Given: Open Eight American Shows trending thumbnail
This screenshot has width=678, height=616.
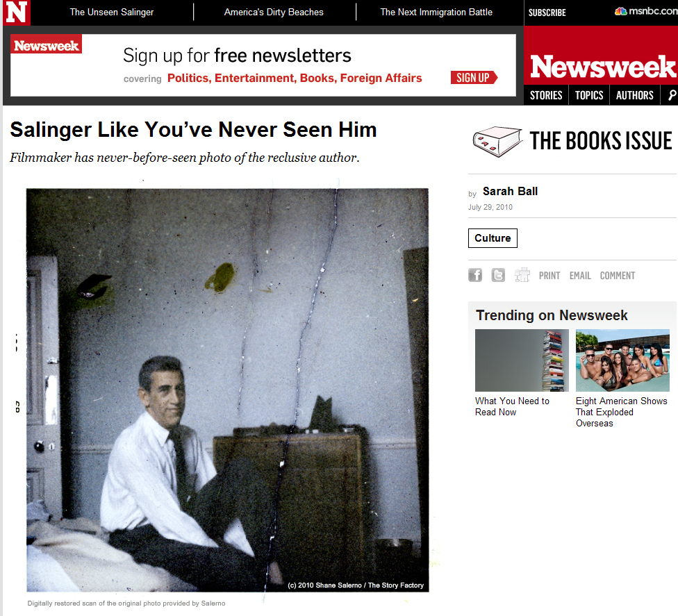Looking at the screenshot, I should click(622, 360).
